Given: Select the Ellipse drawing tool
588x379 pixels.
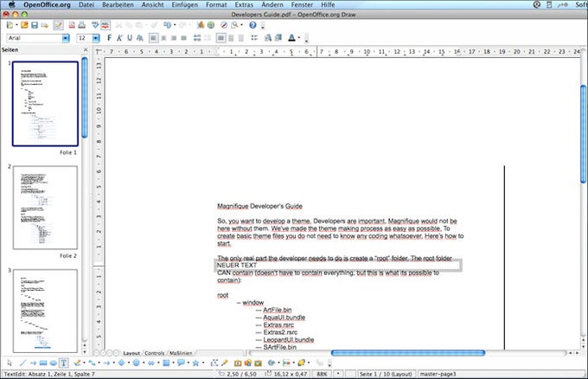Looking at the screenshot, I should [54, 363].
